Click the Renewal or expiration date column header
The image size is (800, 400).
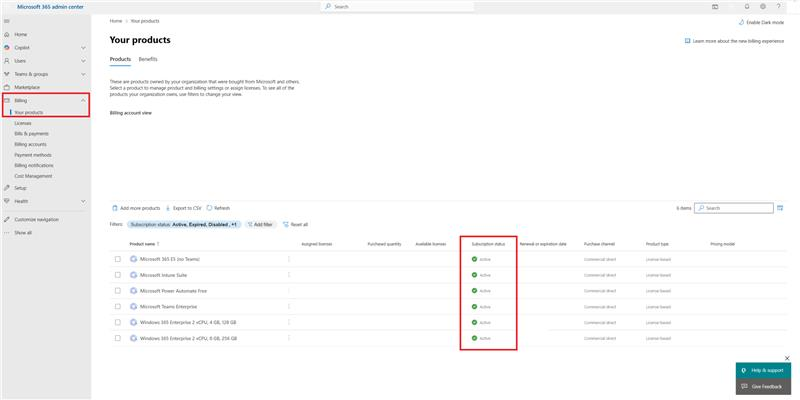click(x=543, y=244)
